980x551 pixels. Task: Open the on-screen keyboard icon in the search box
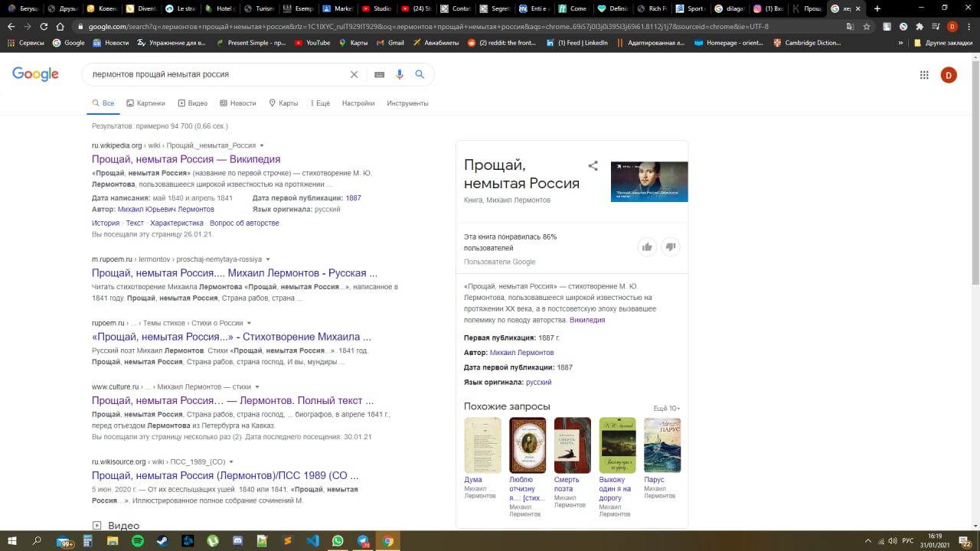tap(379, 74)
